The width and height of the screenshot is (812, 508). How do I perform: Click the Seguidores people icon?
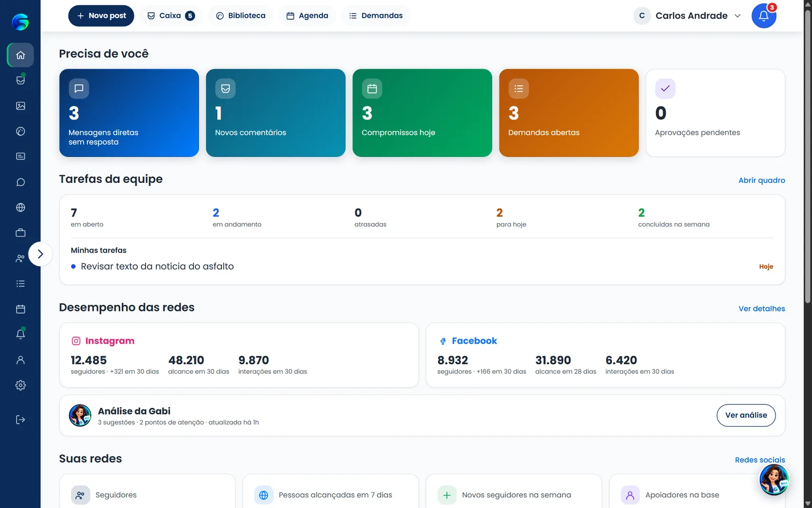[80, 495]
